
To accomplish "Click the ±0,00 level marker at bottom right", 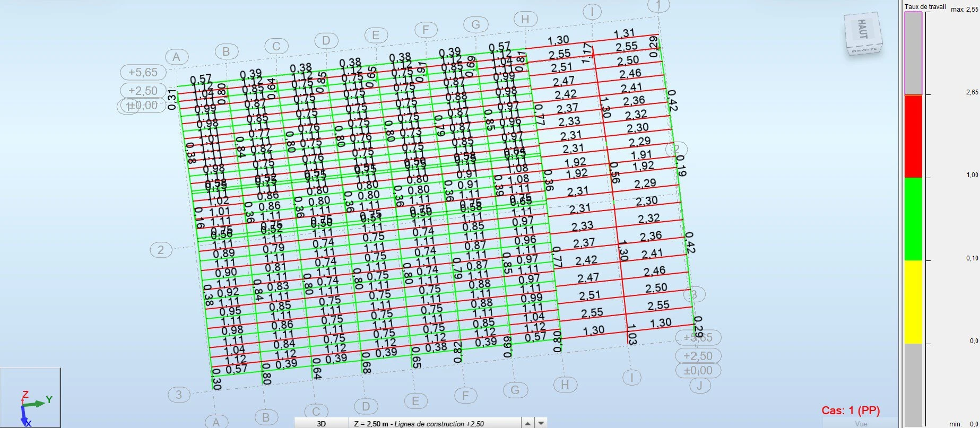I will (x=698, y=370).
